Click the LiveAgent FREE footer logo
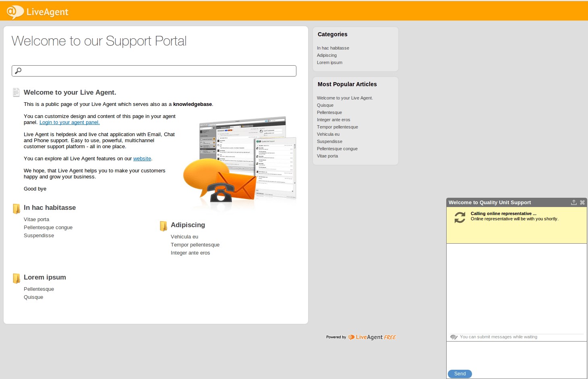This screenshot has width=588, height=379. [372, 337]
